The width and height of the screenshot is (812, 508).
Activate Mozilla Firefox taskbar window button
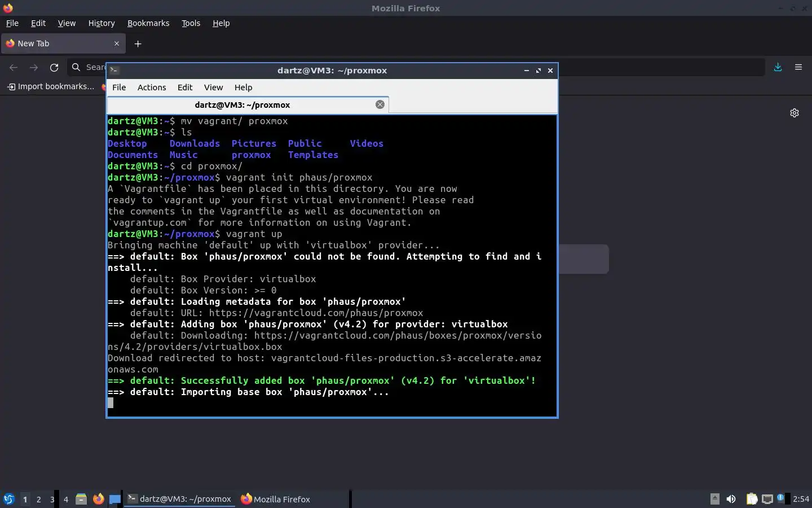coord(276,499)
